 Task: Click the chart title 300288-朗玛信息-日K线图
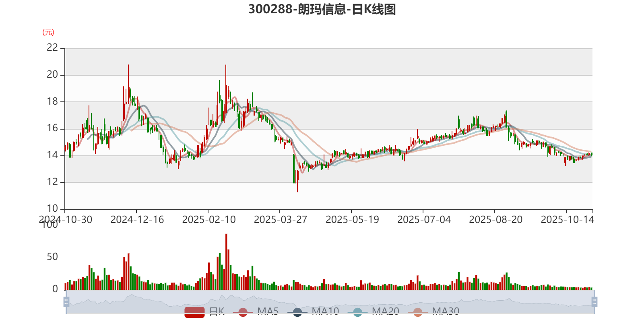pyautogui.click(x=322, y=9)
